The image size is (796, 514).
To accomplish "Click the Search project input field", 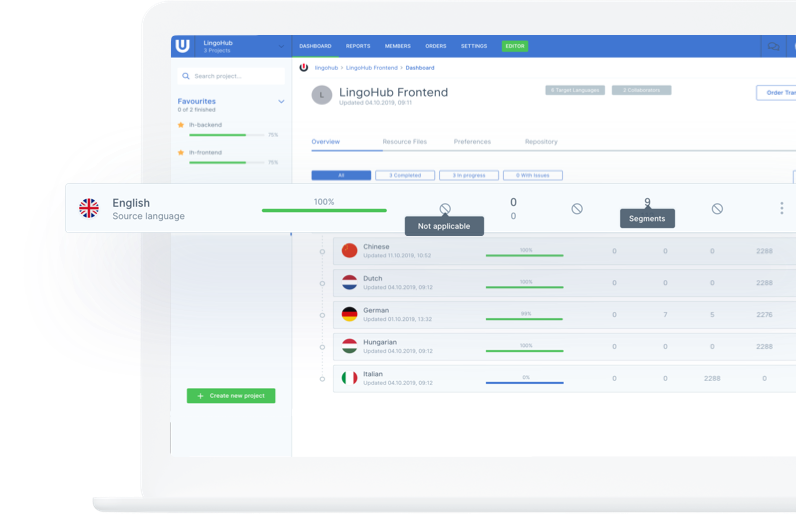I will click(x=231, y=76).
